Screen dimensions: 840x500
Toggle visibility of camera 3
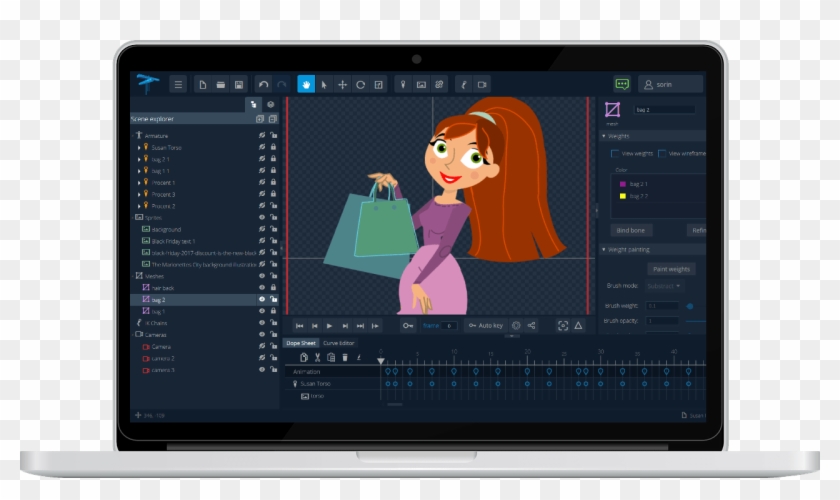pos(262,369)
